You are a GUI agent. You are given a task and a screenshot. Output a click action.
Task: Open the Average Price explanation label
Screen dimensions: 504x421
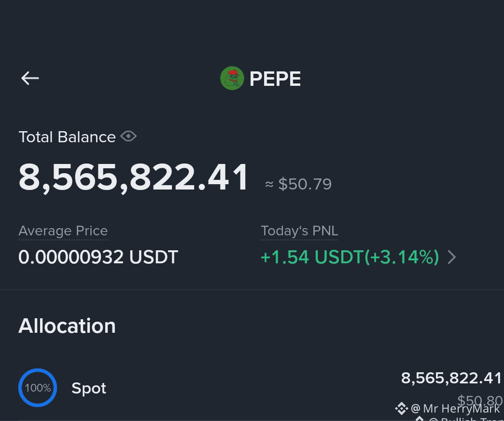pos(63,231)
